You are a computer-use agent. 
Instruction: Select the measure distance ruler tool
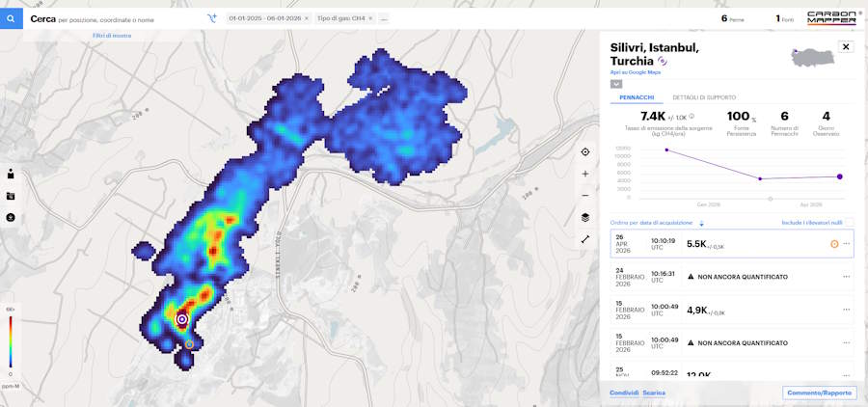(585, 239)
